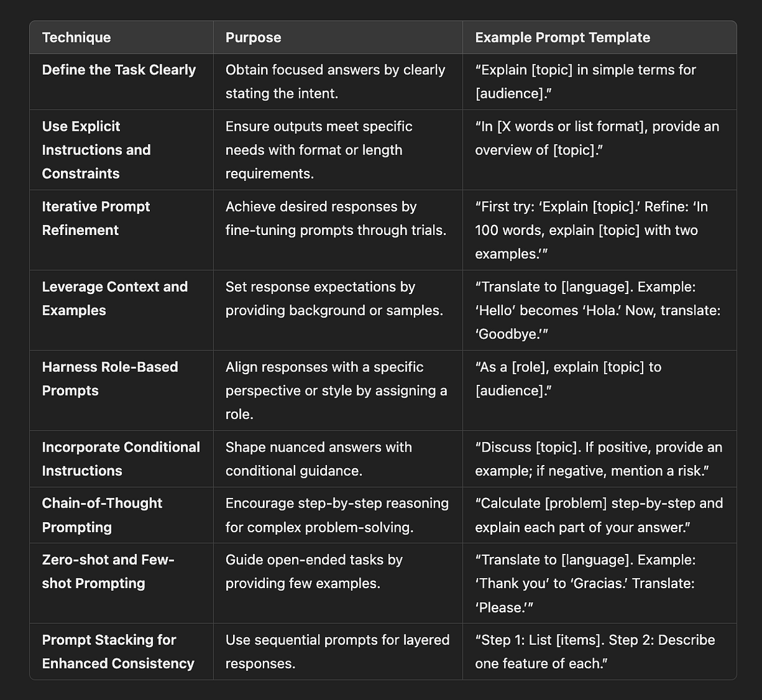Click the 'Explain [topic] in simple terms' template

coord(585,81)
